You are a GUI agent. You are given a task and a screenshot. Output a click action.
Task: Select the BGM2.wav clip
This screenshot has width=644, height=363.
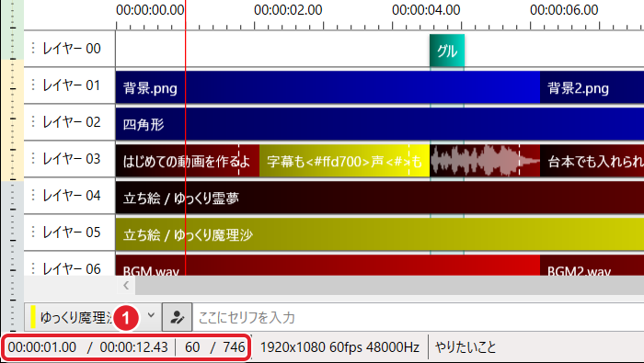592,266
